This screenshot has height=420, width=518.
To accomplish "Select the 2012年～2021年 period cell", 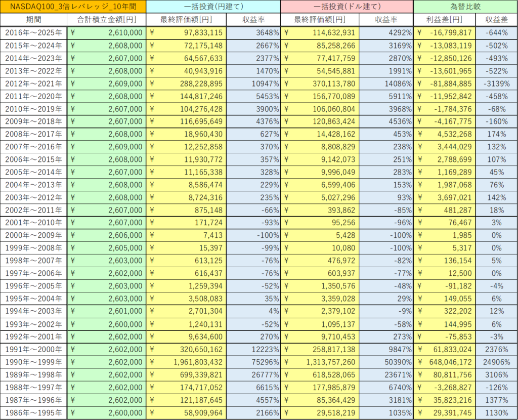I will [x=33, y=83].
